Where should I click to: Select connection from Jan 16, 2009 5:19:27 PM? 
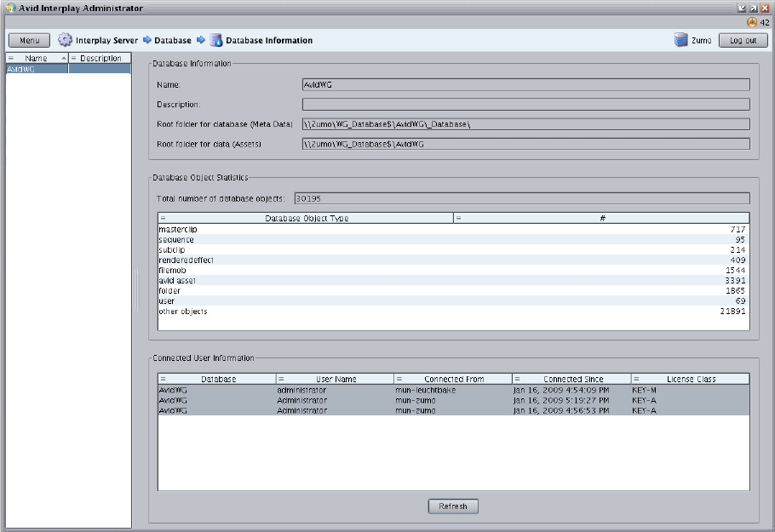point(454,400)
